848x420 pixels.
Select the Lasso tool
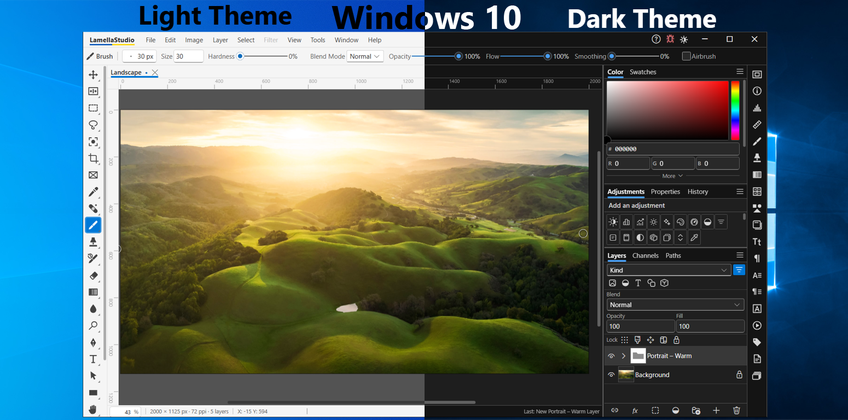point(93,125)
